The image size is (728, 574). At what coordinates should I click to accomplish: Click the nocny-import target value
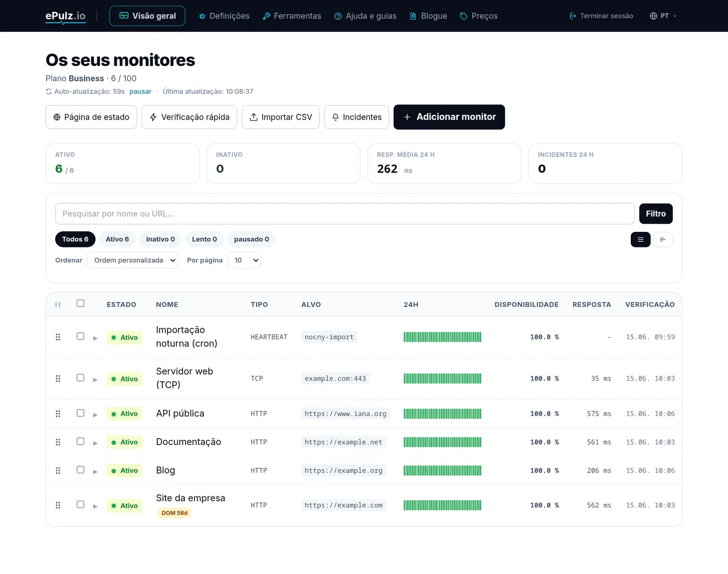329,337
